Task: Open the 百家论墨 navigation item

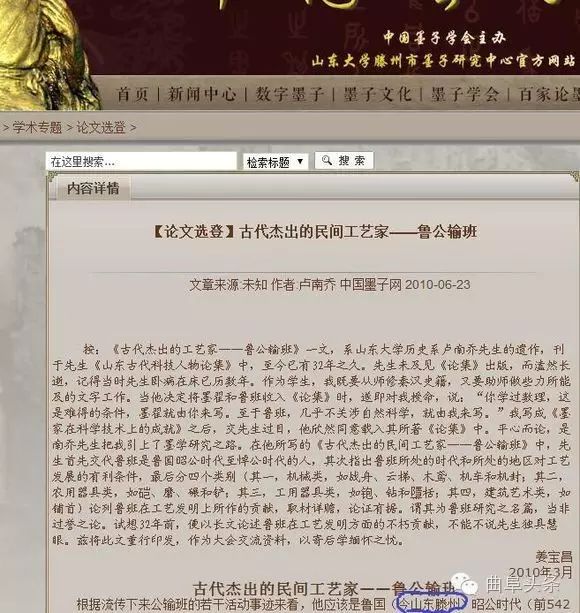Action: [x=550, y=95]
